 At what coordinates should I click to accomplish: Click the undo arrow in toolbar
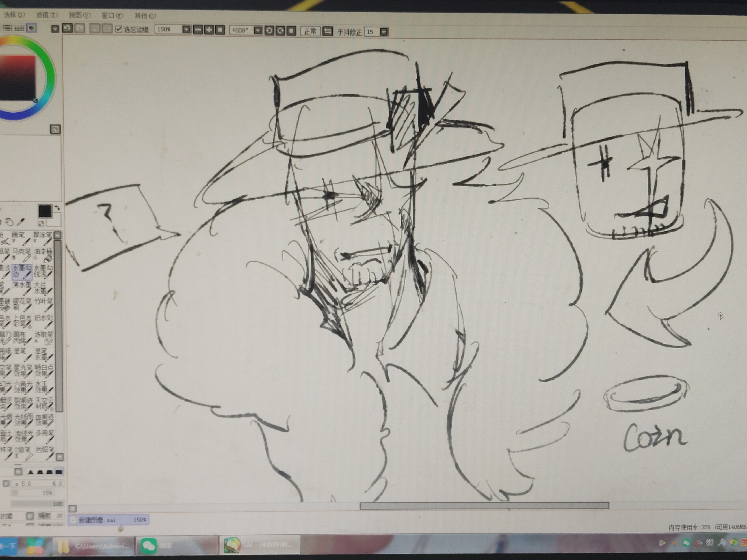(68, 28)
